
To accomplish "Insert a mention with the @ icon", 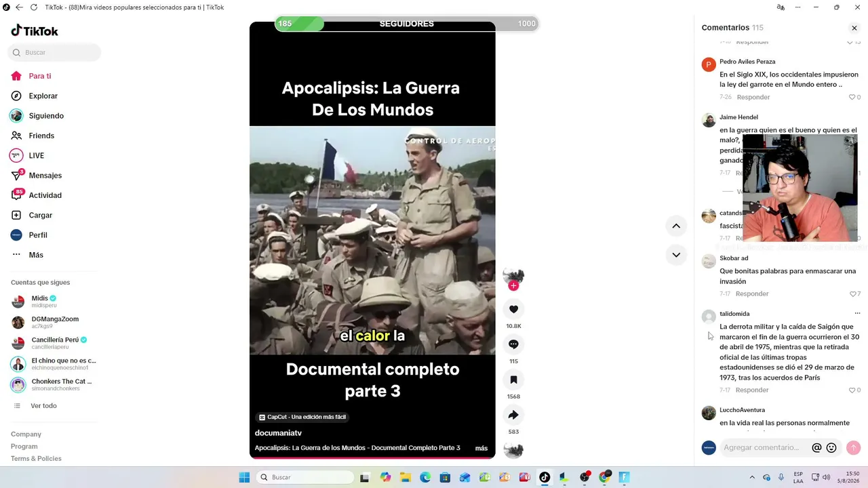I will tap(816, 448).
